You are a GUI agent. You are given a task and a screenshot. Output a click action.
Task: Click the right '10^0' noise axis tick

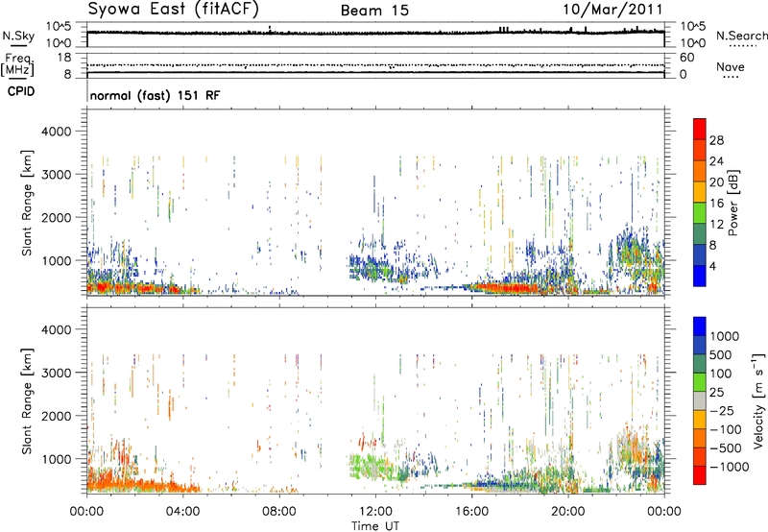coord(693,43)
